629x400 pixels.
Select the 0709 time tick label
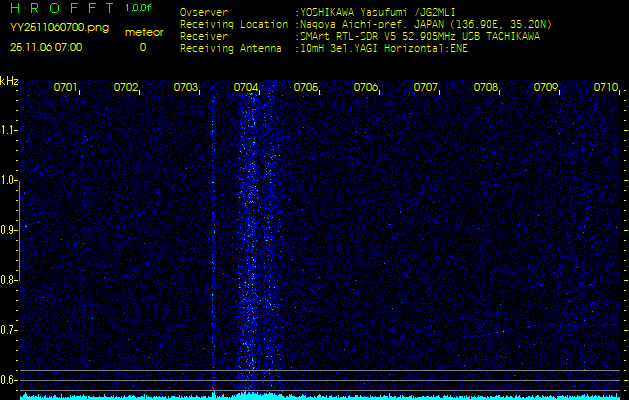click(546, 88)
